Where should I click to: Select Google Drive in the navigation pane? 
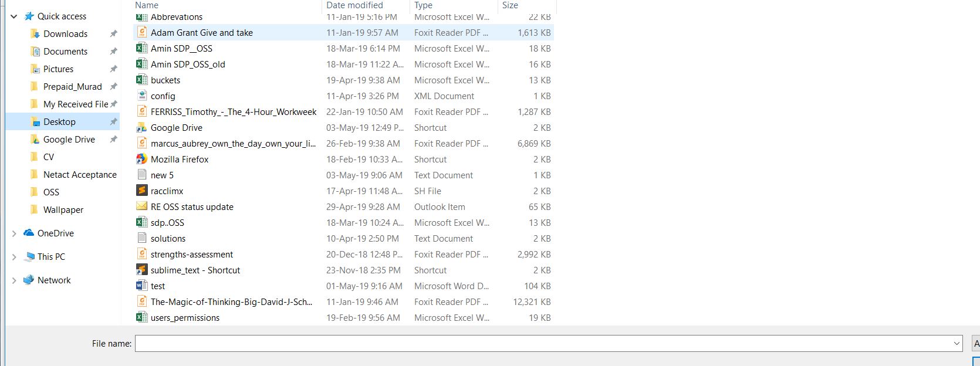(69, 140)
